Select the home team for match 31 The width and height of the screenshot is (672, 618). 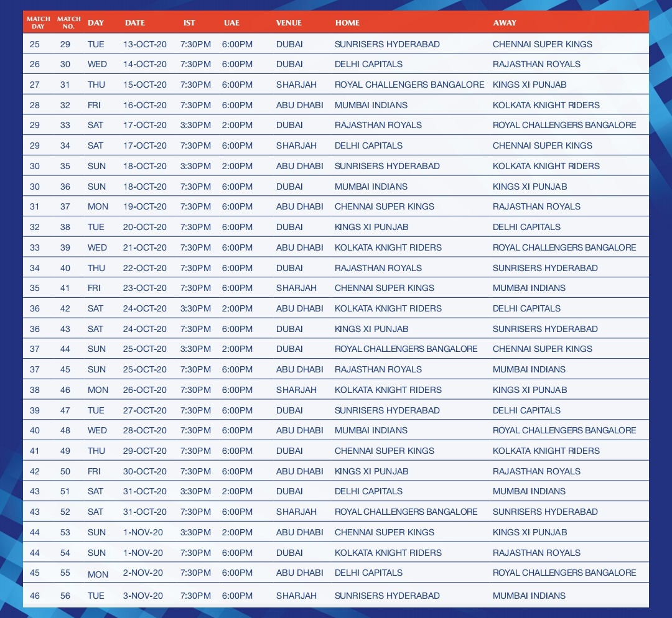tap(409, 85)
